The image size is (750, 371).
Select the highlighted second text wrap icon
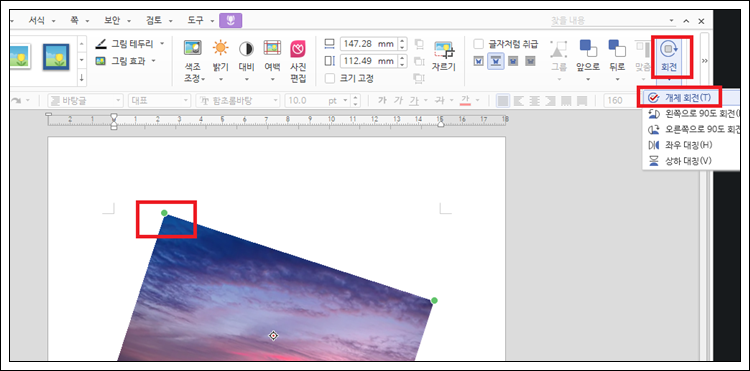pos(496,61)
